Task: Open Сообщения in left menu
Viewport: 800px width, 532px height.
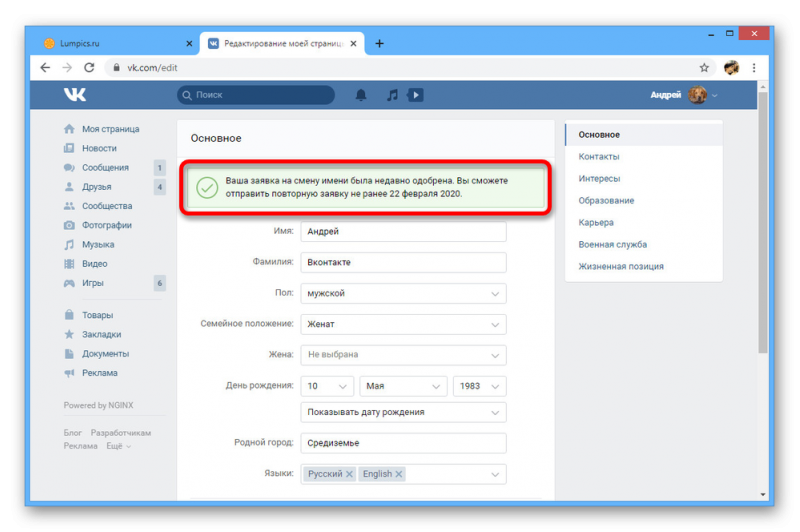Action: pyautogui.click(x=96, y=167)
